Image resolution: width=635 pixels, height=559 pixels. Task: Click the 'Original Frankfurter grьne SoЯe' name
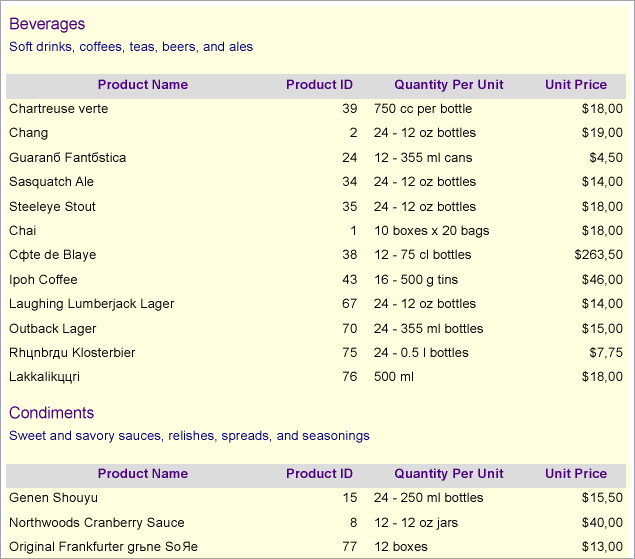tap(103, 547)
